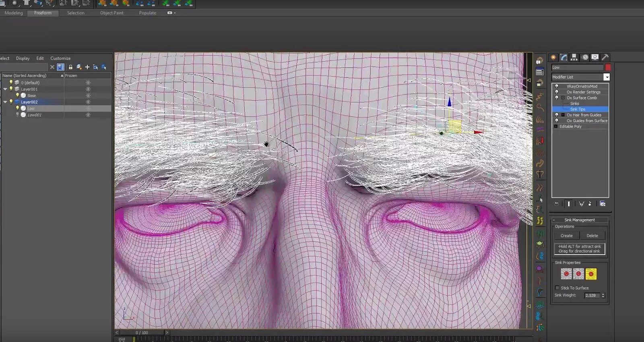
Task: Open the Modeling ribbon tab
Action: tap(14, 13)
